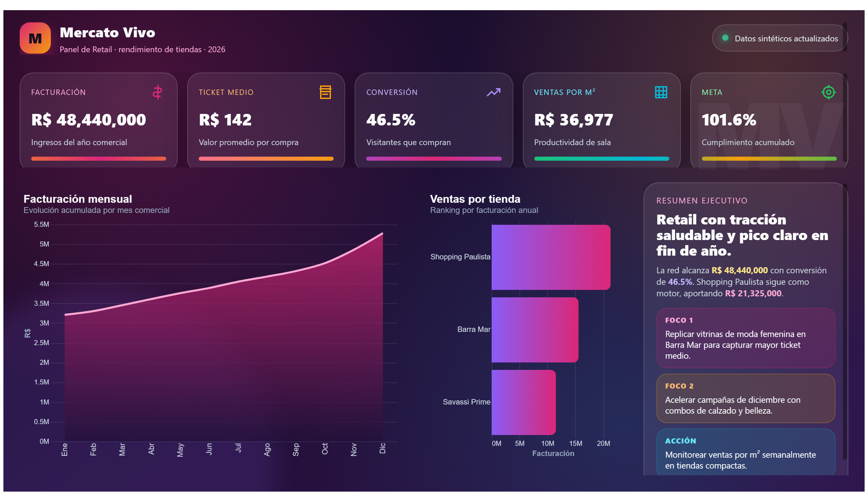Click the Mercato Vivo M logo icon
868x495 pixels.
coord(35,38)
